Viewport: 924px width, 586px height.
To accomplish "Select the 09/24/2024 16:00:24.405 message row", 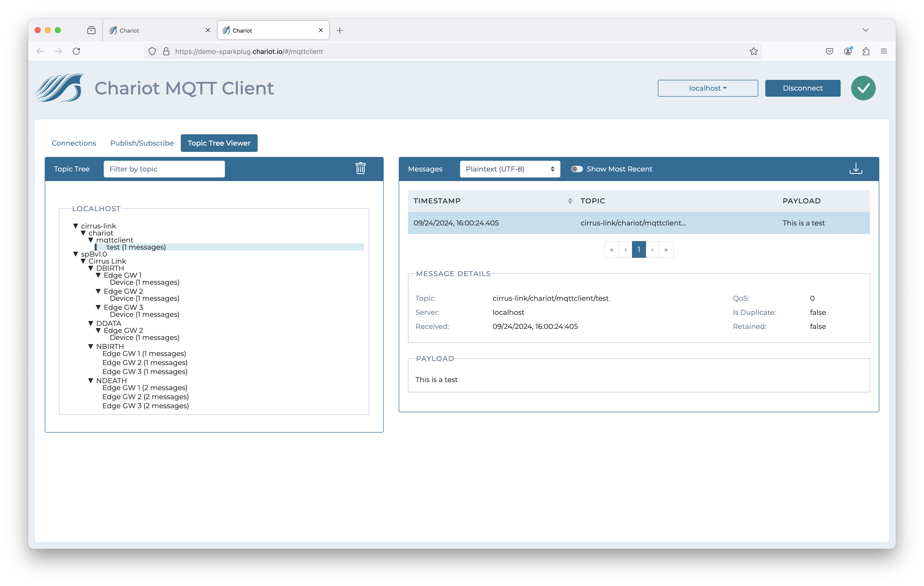I will coord(639,223).
